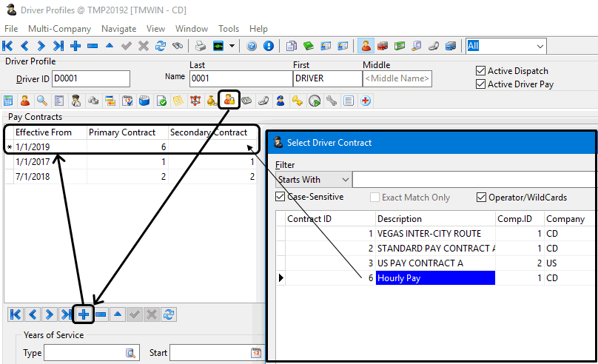Open the Navigate menu

(x=118, y=29)
